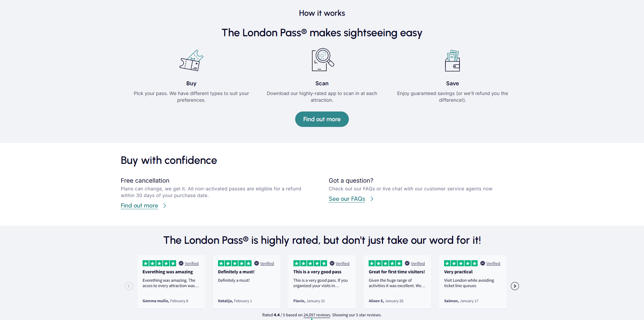Viewport: 644px width, 320px height.
Task: Click the Save wallet icon
Action: [452, 60]
